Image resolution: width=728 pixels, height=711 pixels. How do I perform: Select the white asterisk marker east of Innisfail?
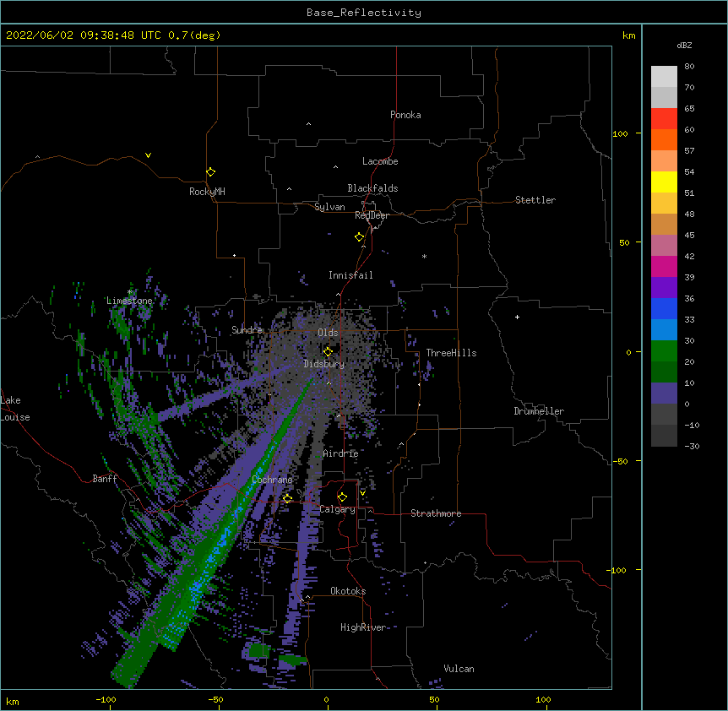click(x=424, y=256)
